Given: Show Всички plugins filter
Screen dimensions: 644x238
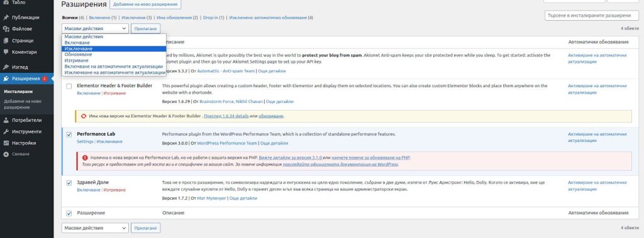Looking at the screenshot, I should click(x=70, y=18).
